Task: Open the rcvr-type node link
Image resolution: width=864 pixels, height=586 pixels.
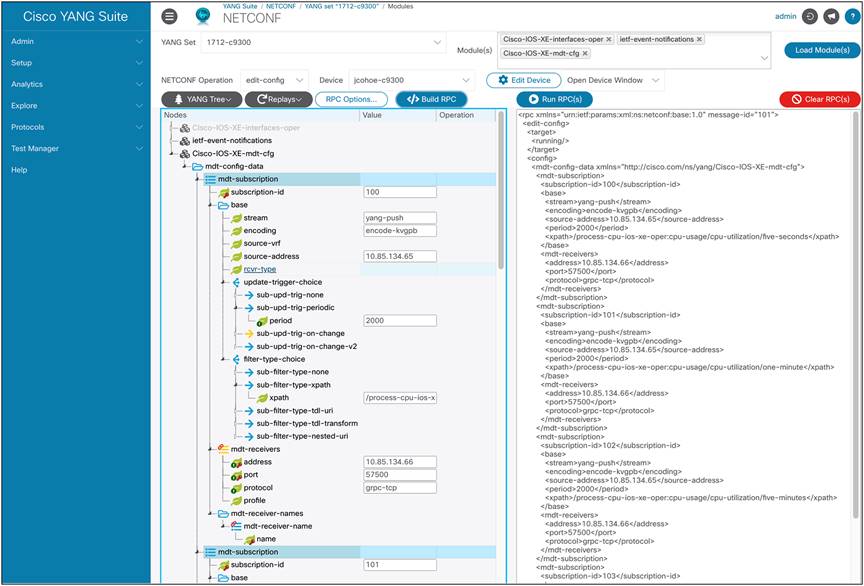Action: point(260,269)
